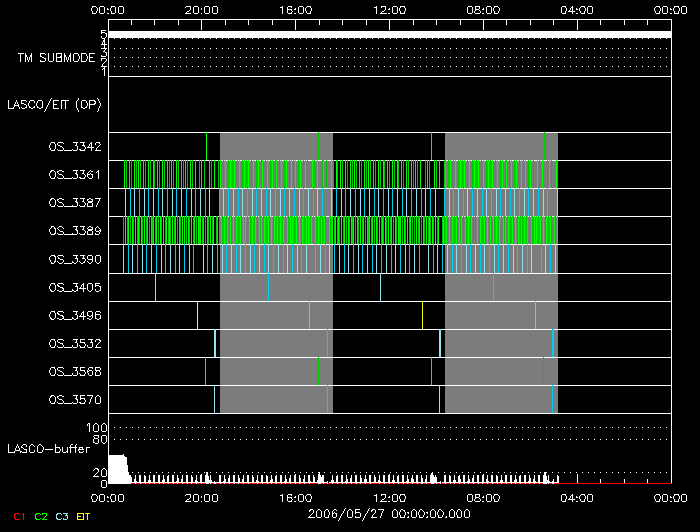Click the large white block in the LASCO-buffer plot
700x532 pixels.
pyautogui.click(x=118, y=469)
